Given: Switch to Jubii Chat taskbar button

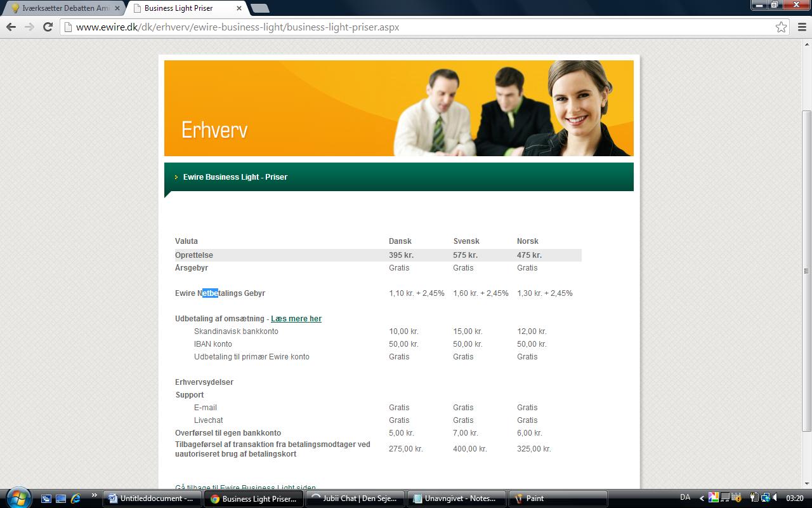Looking at the screenshot, I should [354, 498].
